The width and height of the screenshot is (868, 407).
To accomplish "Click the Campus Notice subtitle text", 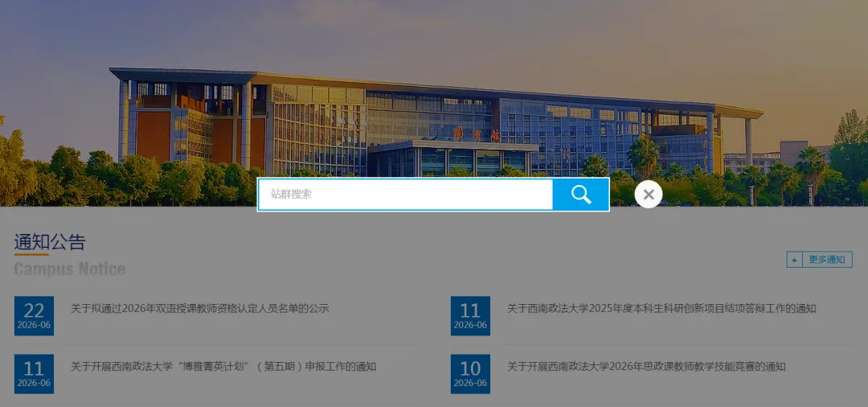I will (70, 269).
